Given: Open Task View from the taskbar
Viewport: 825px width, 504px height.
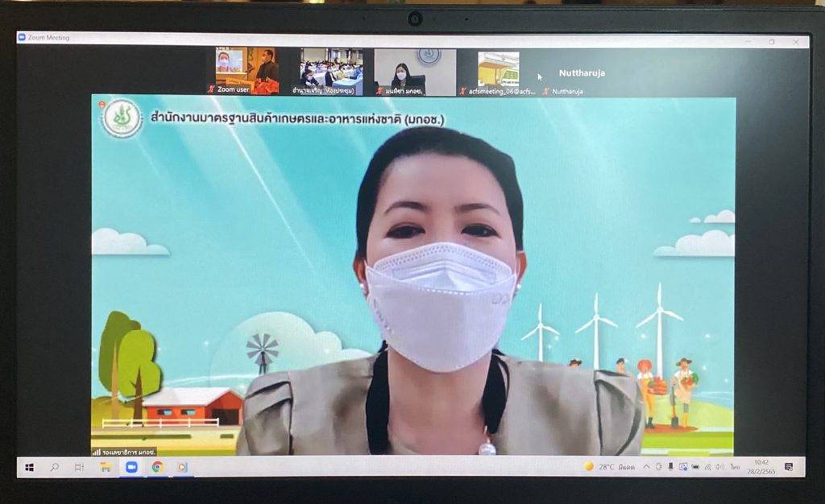Looking at the screenshot, I should point(79,467).
